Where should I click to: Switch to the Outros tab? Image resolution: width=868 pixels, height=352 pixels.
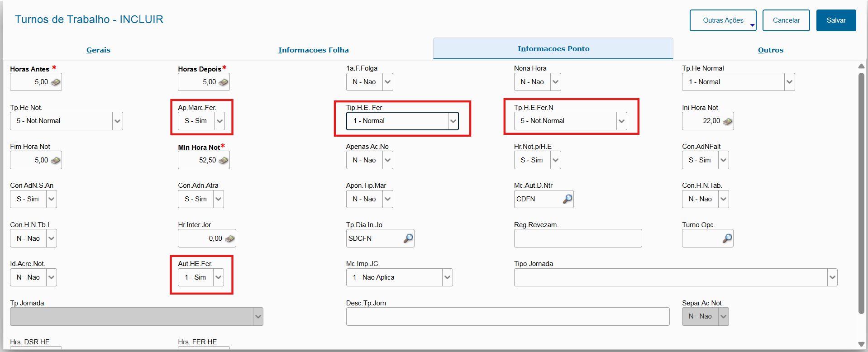(770, 50)
